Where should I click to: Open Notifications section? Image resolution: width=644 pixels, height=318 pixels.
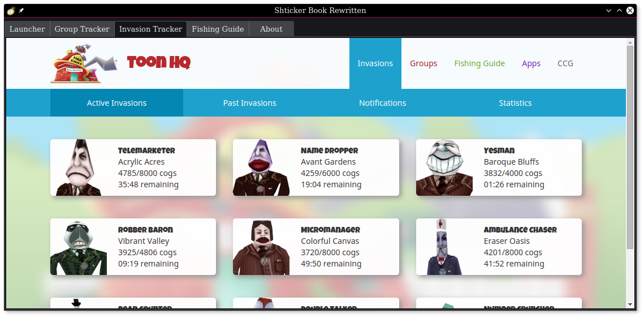[x=382, y=103]
